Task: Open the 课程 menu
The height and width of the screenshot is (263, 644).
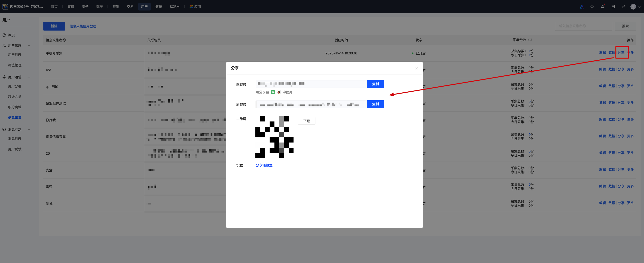Action: click(x=99, y=7)
